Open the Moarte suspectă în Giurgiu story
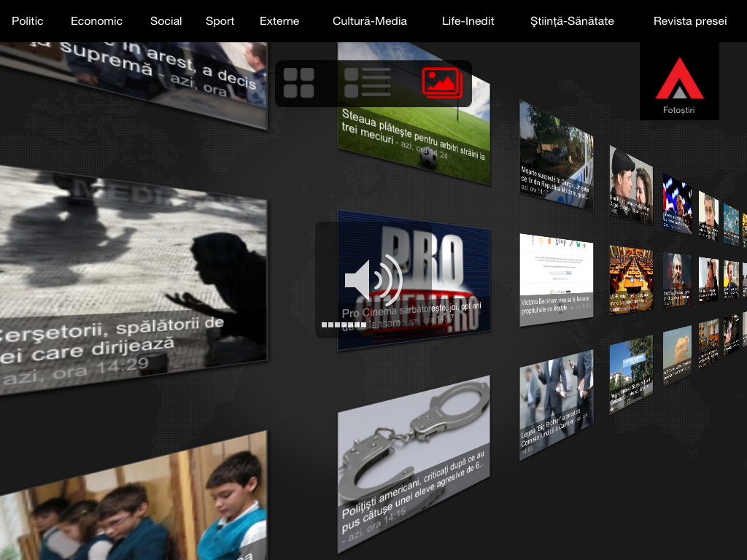Viewport: 747px width, 560px height. (557, 155)
